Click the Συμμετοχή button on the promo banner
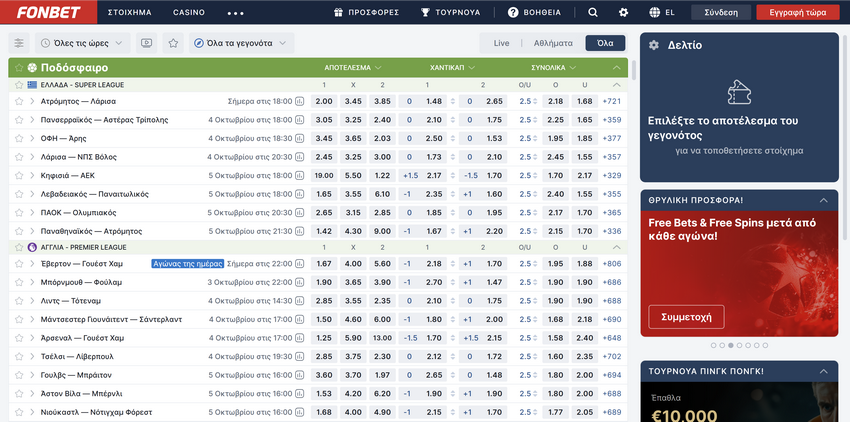The width and height of the screenshot is (850, 422). tap(686, 316)
